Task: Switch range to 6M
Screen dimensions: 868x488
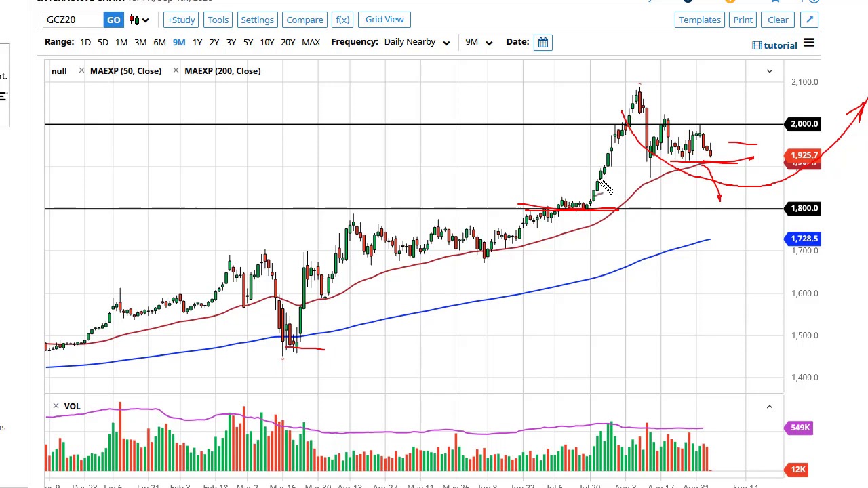Action: pyautogui.click(x=159, y=42)
